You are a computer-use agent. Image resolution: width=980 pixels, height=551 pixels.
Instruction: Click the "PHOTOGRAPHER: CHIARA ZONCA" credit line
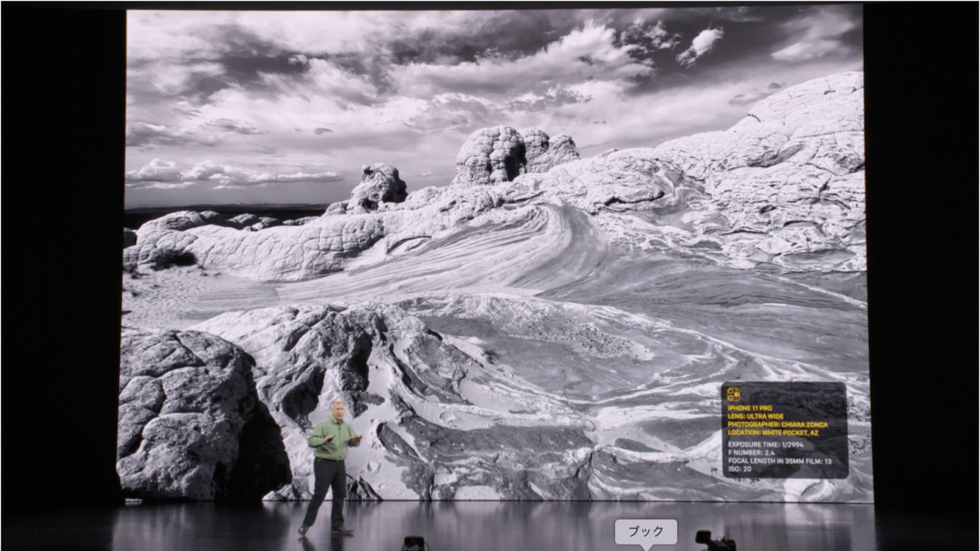click(x=777, y=424)
